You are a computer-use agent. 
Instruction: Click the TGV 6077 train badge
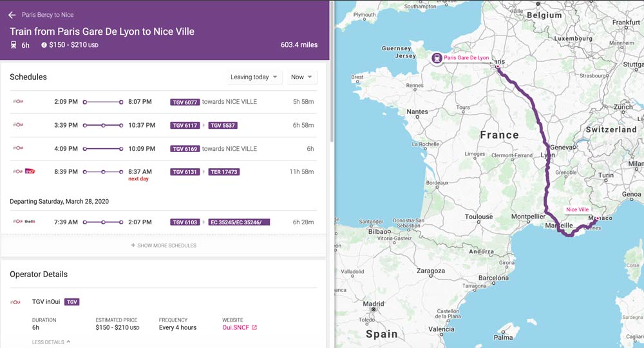(185, 102)
